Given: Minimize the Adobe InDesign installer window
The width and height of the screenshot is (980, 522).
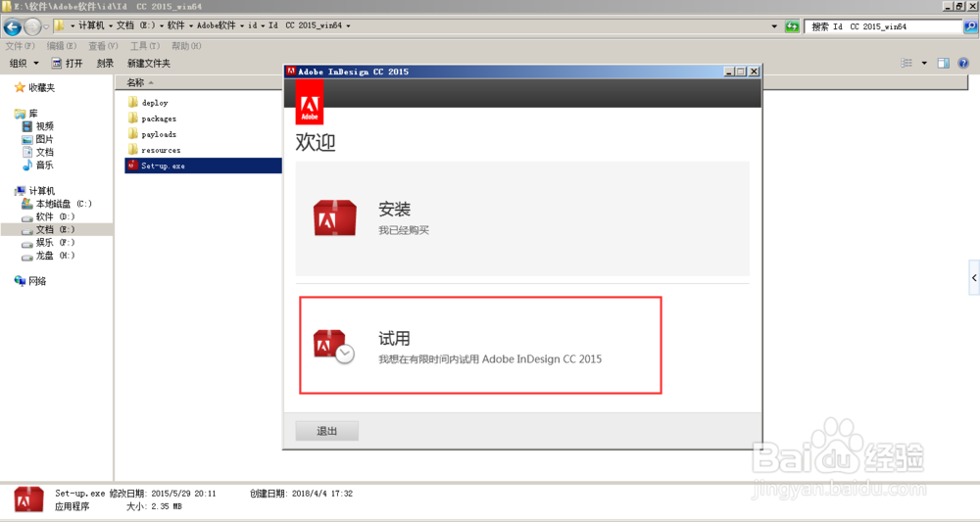Looking at the screenshot, I should (729, 71).
